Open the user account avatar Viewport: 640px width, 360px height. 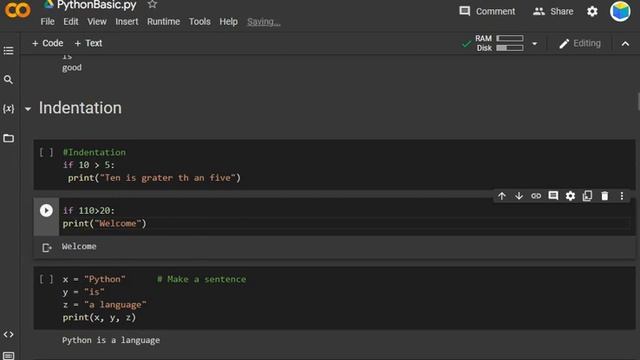(620, 11)
